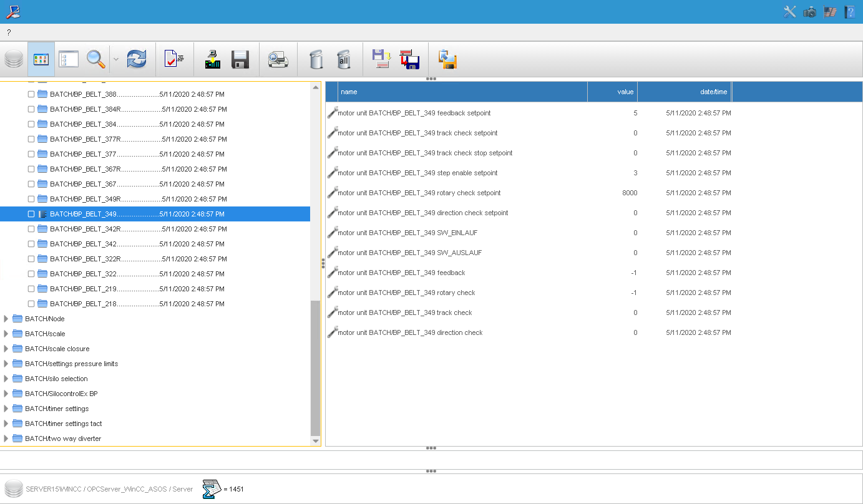Click the database stack toolbar icon
This screenshot has width=863, height=504.
14,59
